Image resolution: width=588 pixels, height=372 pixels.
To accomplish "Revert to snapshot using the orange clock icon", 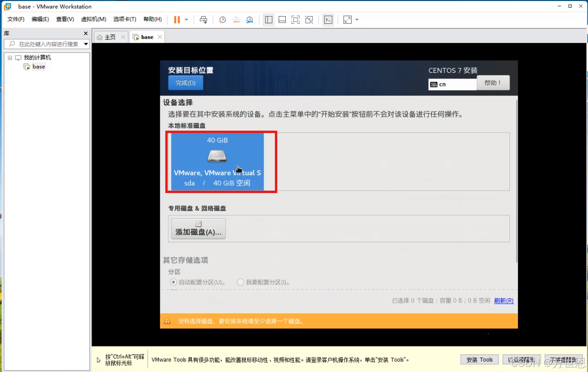I will point(236,19).
